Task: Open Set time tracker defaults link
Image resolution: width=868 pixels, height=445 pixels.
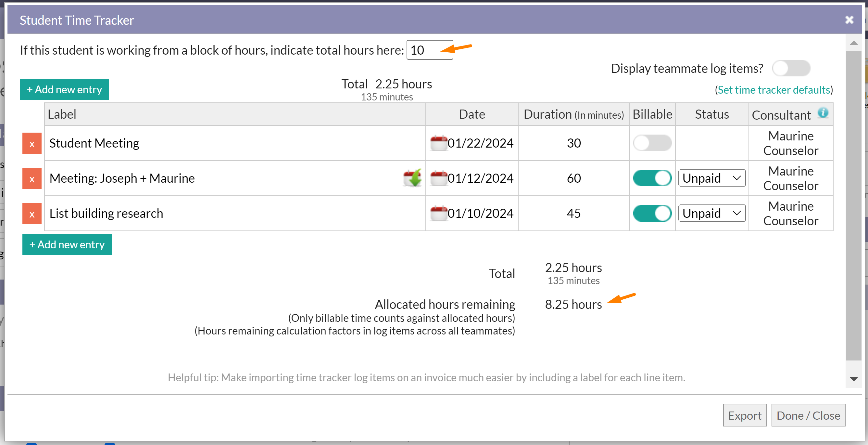Action: click(774, 90)
